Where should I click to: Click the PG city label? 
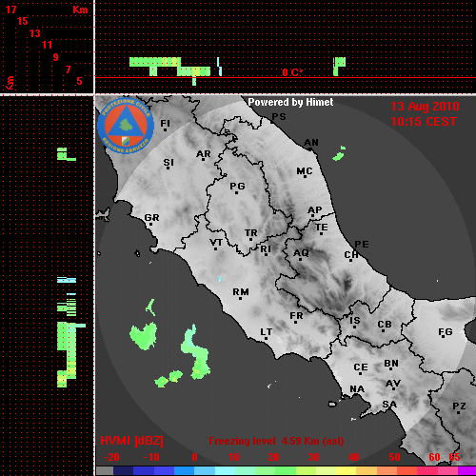point(237,186)
